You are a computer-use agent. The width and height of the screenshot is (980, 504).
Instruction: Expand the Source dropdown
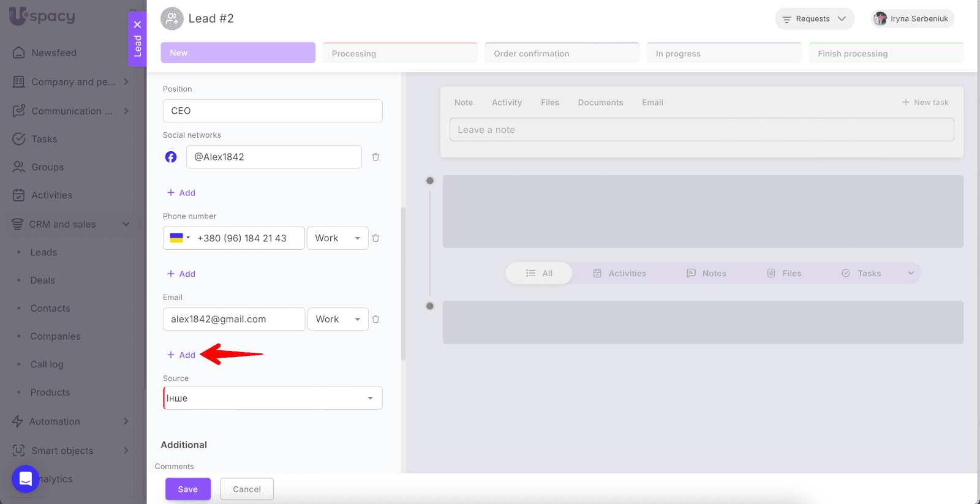pyautogui.click(x=273, y=398)
